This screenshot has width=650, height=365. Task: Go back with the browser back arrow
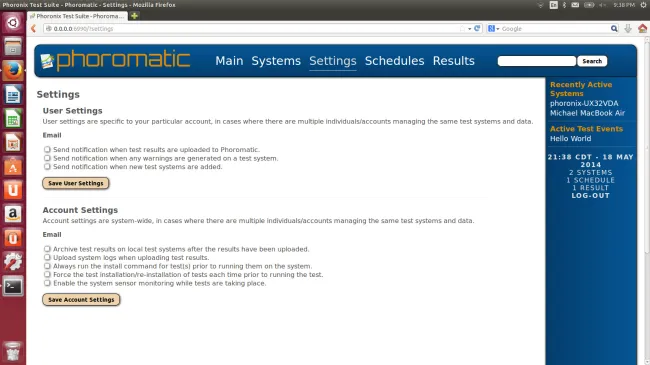(x=34, y=29)
